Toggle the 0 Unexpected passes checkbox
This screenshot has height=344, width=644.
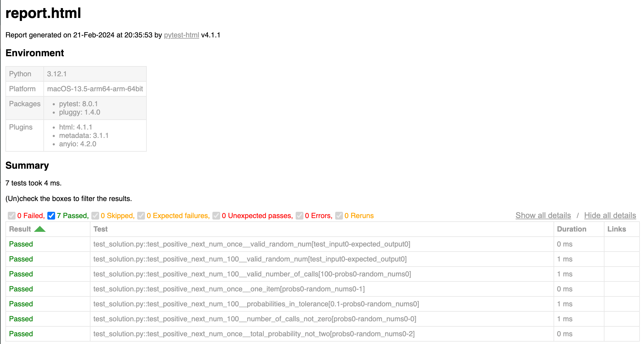click(216, 216)
